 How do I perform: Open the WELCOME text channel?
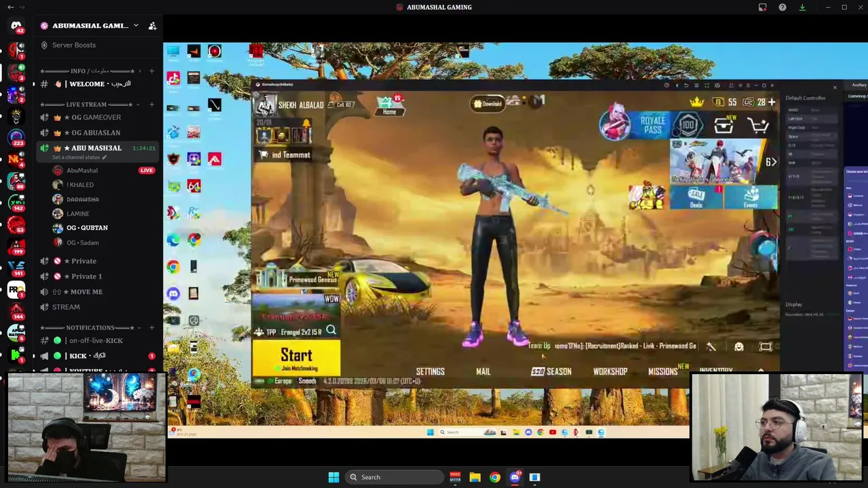98,84
